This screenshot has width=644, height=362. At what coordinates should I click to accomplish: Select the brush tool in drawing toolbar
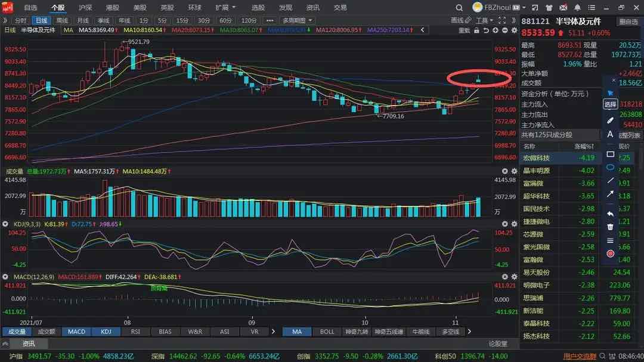(x=611, y=120)
